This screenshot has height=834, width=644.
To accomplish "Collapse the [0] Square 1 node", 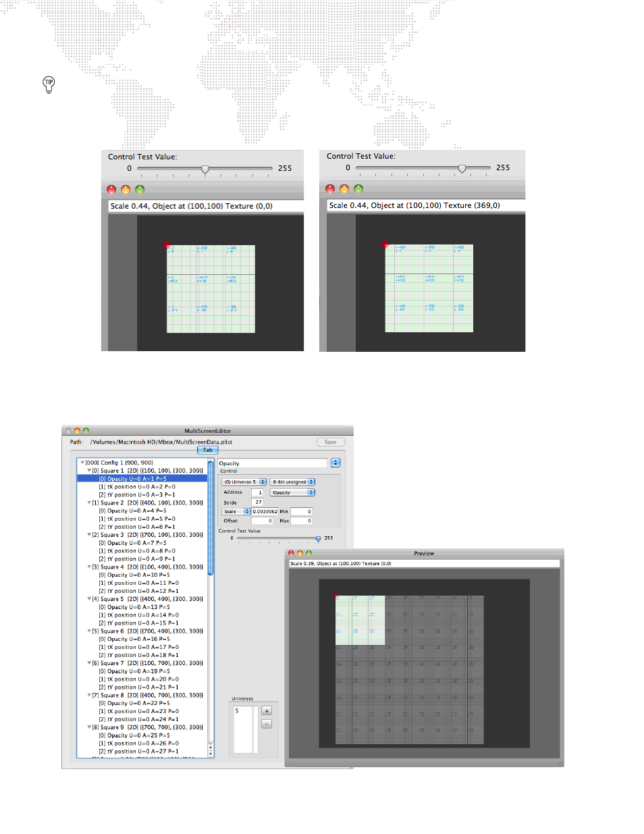I will (x=89, y=471).
